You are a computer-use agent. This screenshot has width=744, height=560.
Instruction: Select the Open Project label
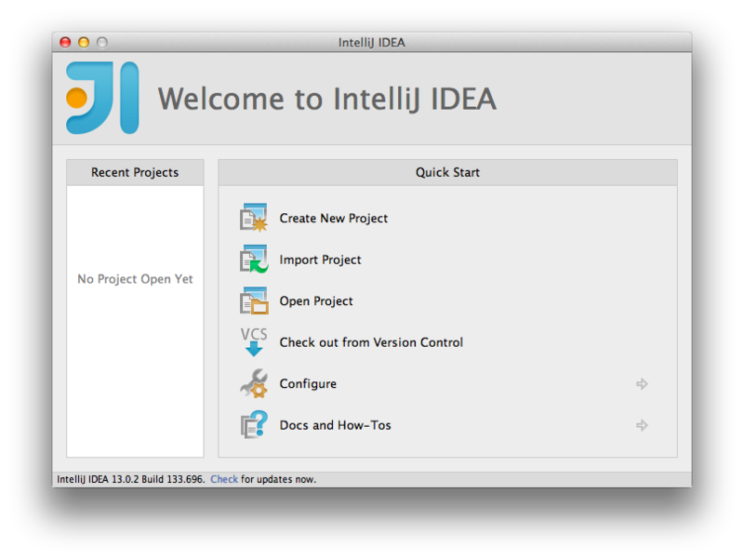(x=316, y=300)
